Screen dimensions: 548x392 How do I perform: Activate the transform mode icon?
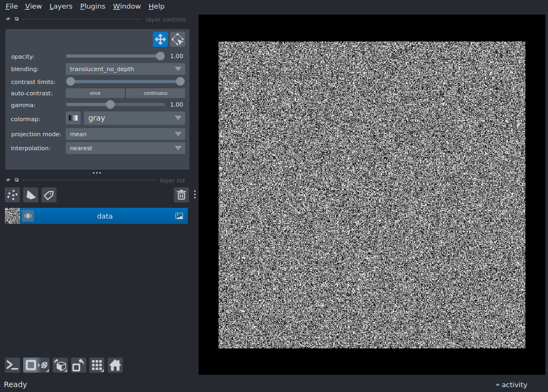pyautogui.click(x=177, y=39)
